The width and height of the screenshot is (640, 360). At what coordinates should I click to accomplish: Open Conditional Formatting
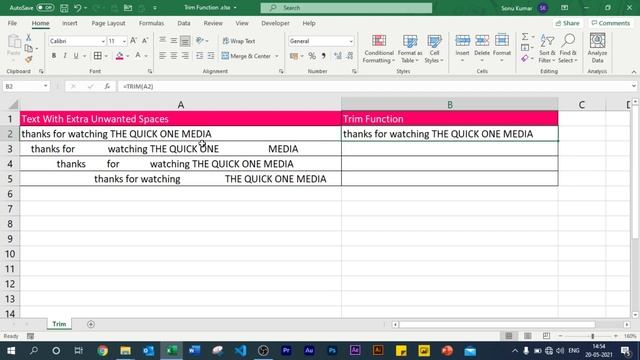click(x=379, y=49)
